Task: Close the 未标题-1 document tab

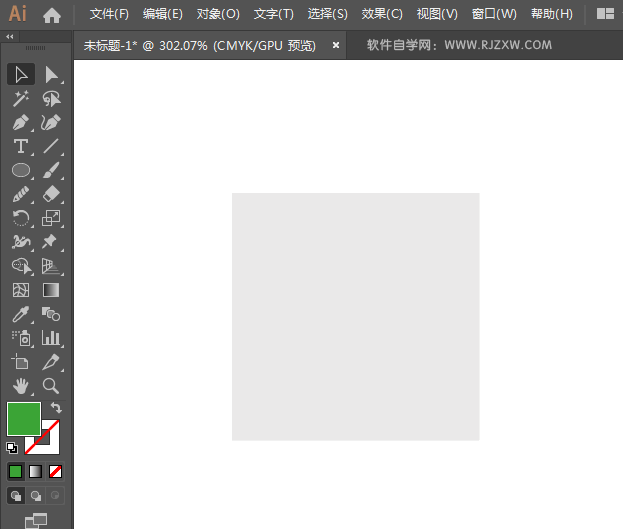Action: tap(336, 45)
